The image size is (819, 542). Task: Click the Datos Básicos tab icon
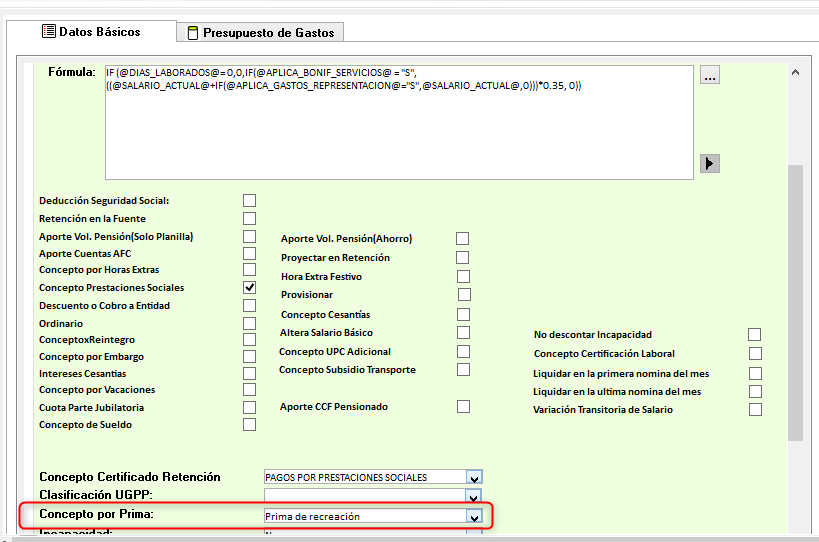click(x=48, y=32)
